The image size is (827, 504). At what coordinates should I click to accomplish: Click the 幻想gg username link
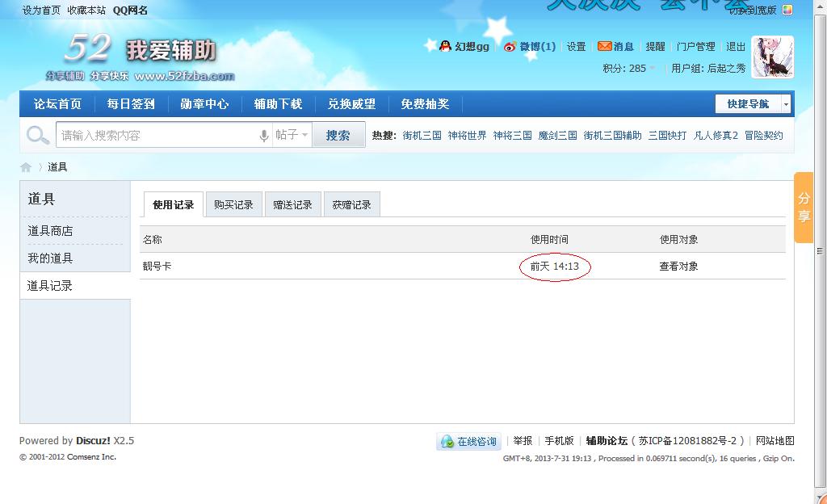tap(472, 46)
